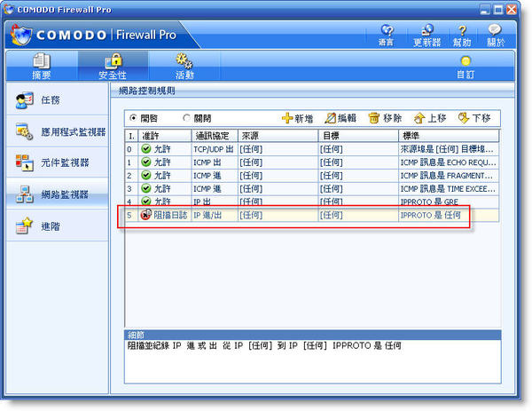
Task: Switch to the 活動 activity tab
Action: coord(184,67)
